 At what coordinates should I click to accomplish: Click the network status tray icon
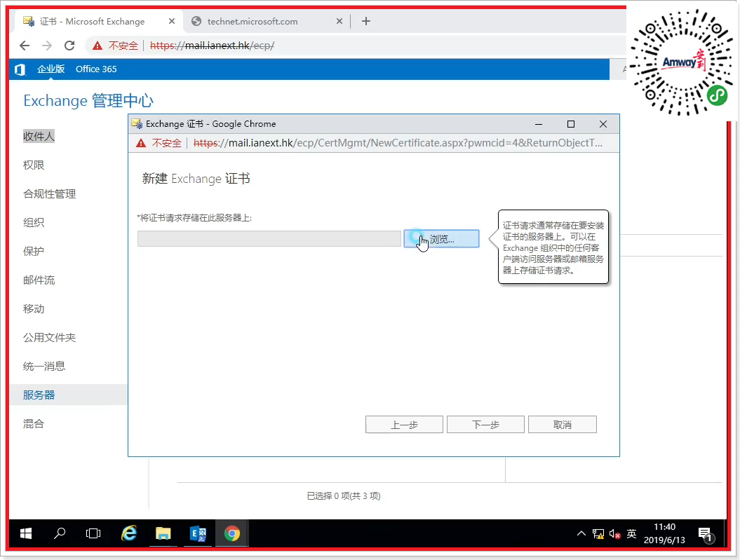(x=598, y=533)
